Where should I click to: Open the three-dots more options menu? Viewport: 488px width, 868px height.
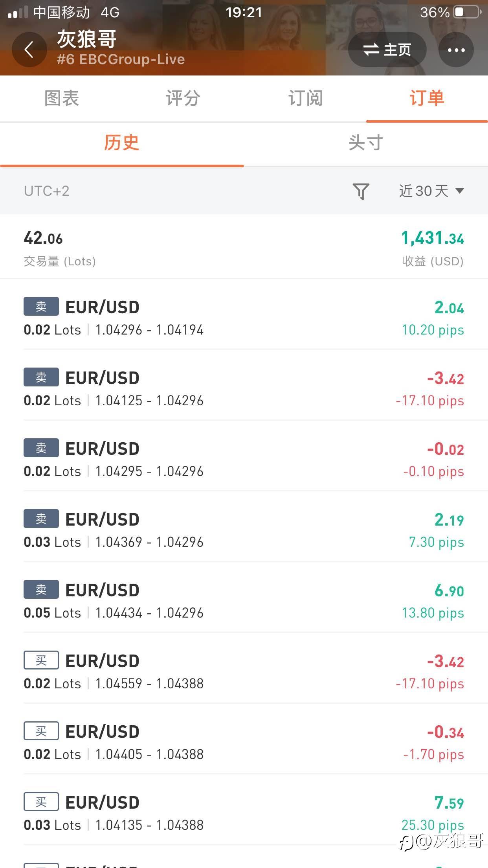(456, 50)
